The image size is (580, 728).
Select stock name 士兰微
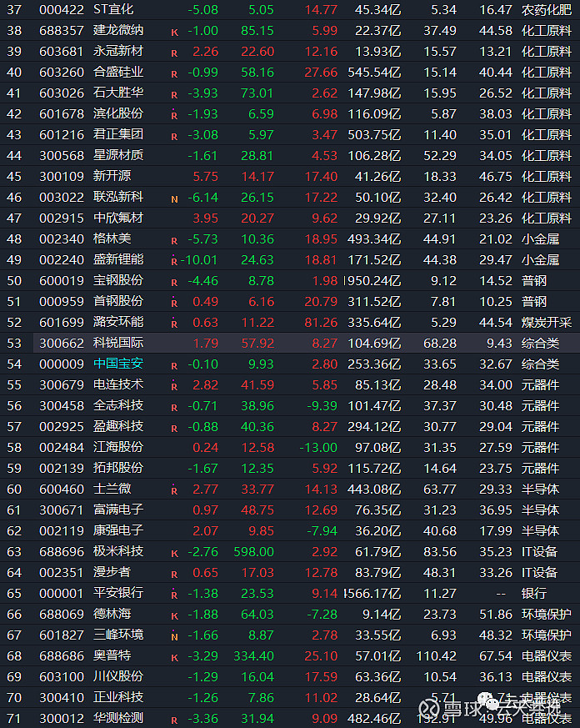click(x=112, y=489)
